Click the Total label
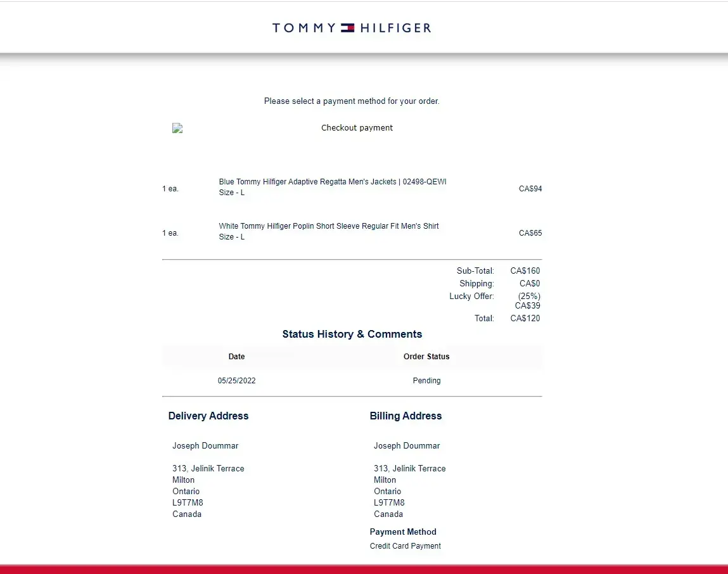728x574 pixels. coord(484,318)
